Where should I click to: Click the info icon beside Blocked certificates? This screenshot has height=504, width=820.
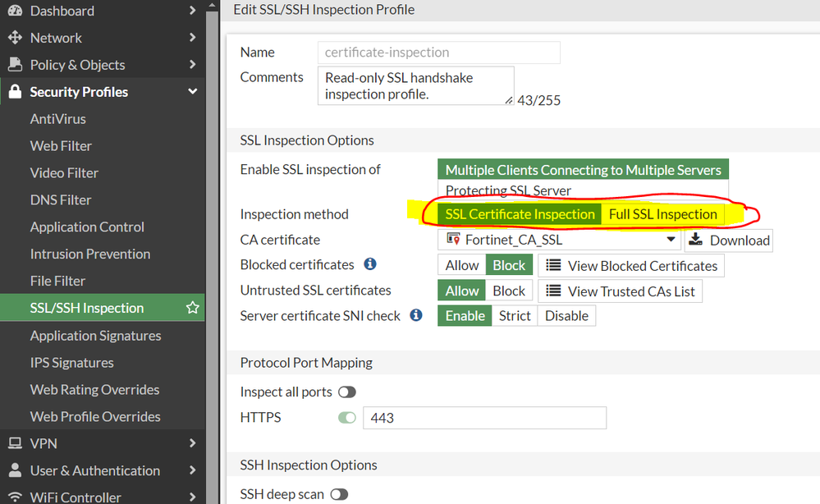pyautogui.click(x=370, y=264)
